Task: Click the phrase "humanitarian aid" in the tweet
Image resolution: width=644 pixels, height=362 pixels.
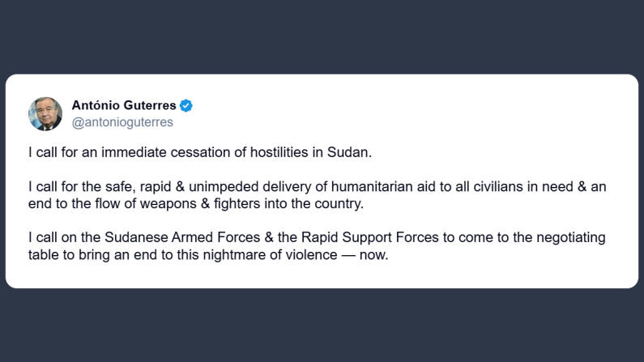Action: pos(395,187)
